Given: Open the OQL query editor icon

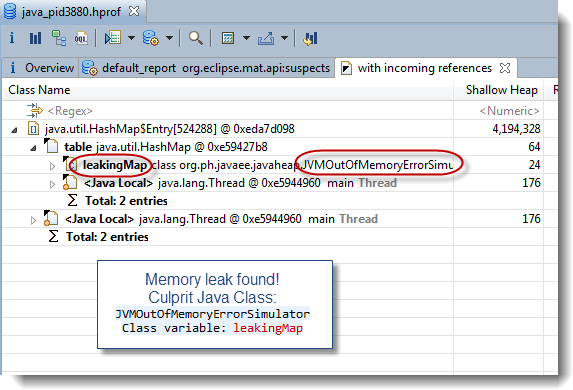Looking at the screenshot, I should pos(81,38).
